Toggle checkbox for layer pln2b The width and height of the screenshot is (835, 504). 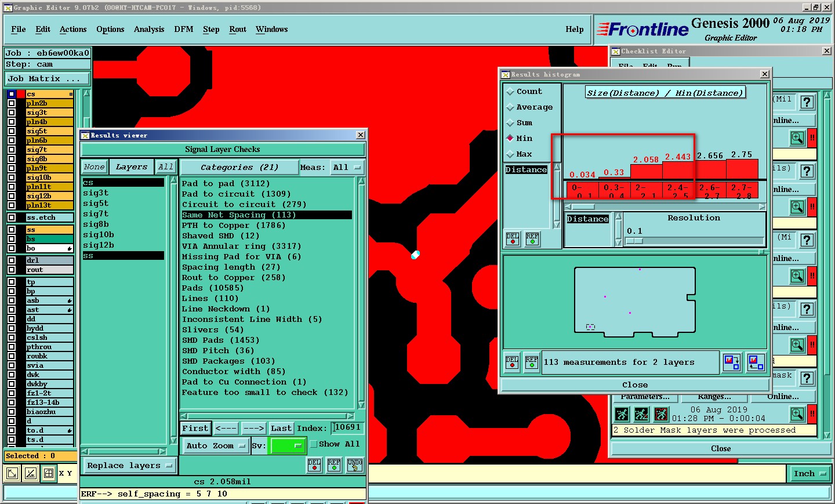12,103
